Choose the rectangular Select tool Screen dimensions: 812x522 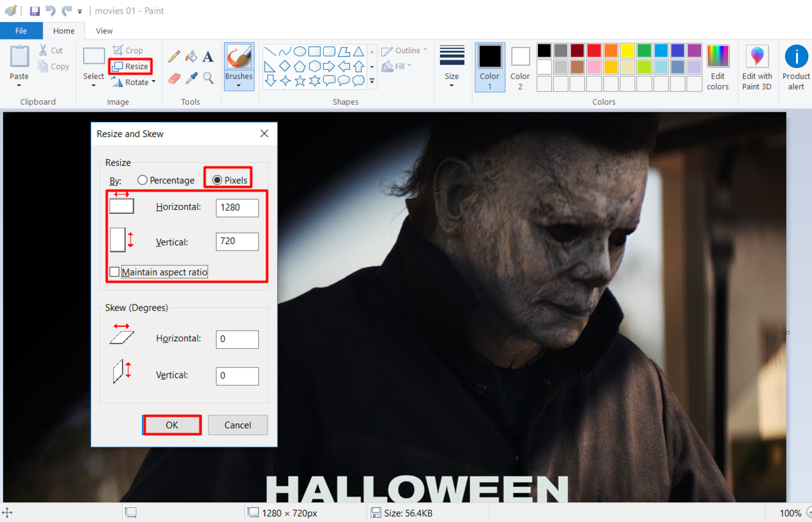(94, 56)
